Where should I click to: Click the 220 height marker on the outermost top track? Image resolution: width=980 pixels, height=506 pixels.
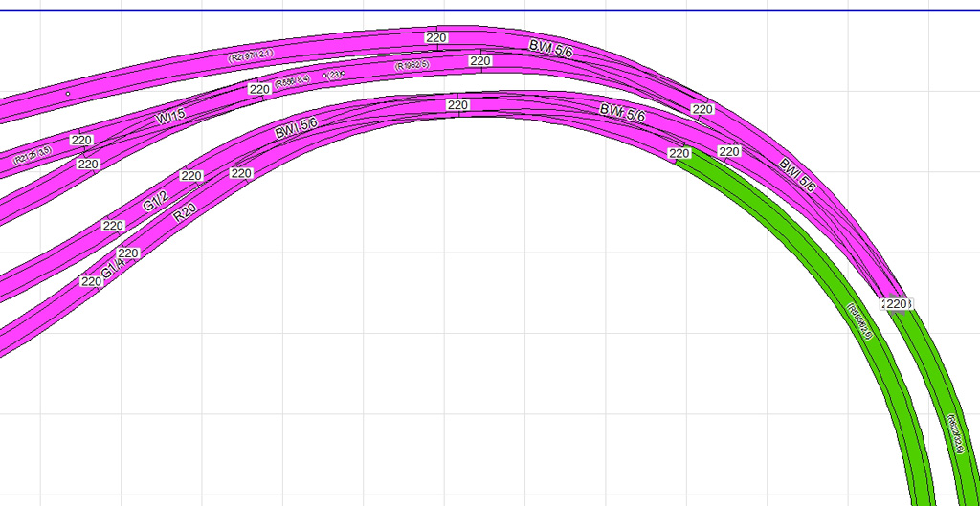coord(436,38)
